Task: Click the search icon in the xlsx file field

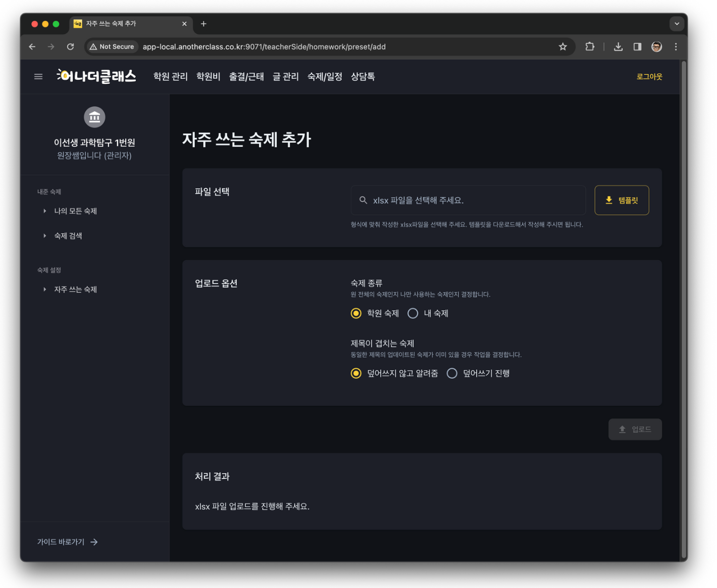Action: point(363,200)
